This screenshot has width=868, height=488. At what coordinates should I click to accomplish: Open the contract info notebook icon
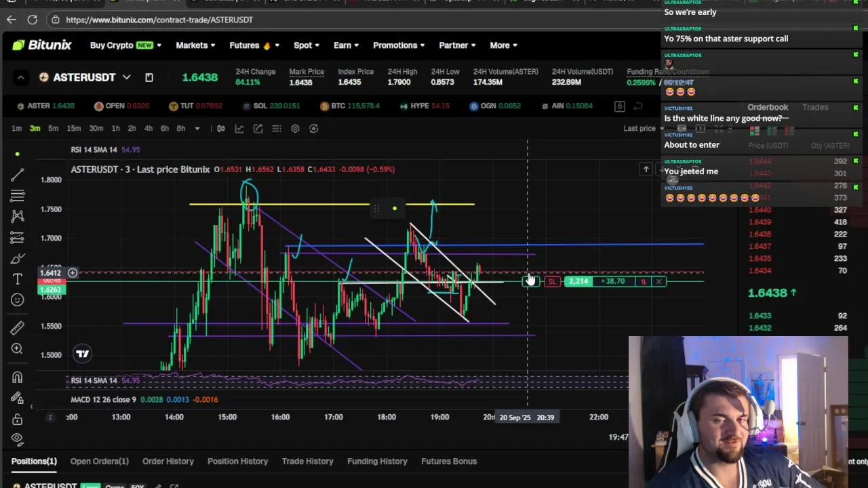tap(149, 77)
